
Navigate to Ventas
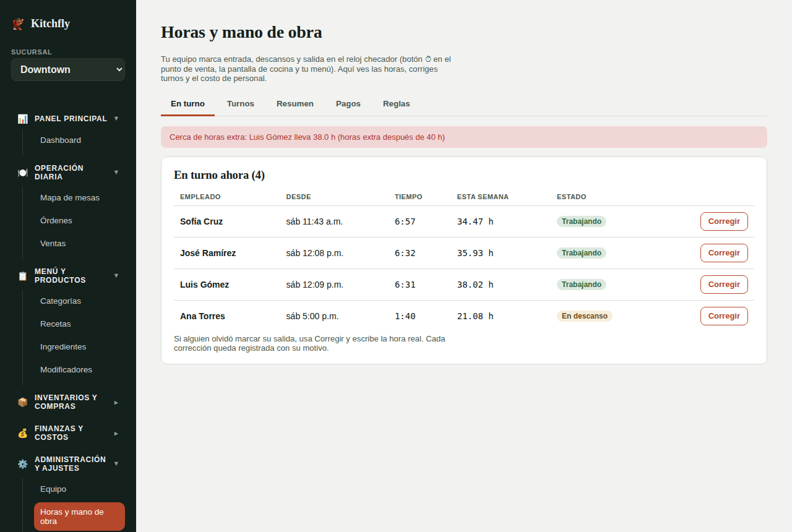(x=79, y=244)
